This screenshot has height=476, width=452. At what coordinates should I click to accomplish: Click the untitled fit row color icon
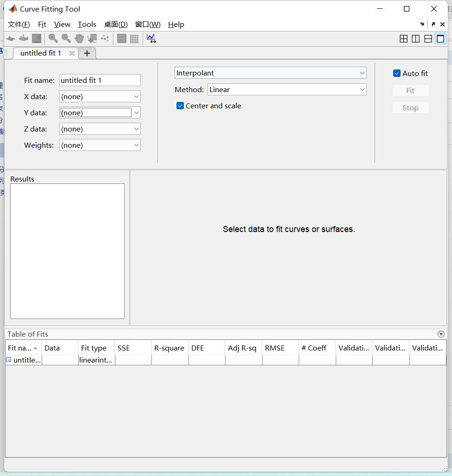pos(9,360)
